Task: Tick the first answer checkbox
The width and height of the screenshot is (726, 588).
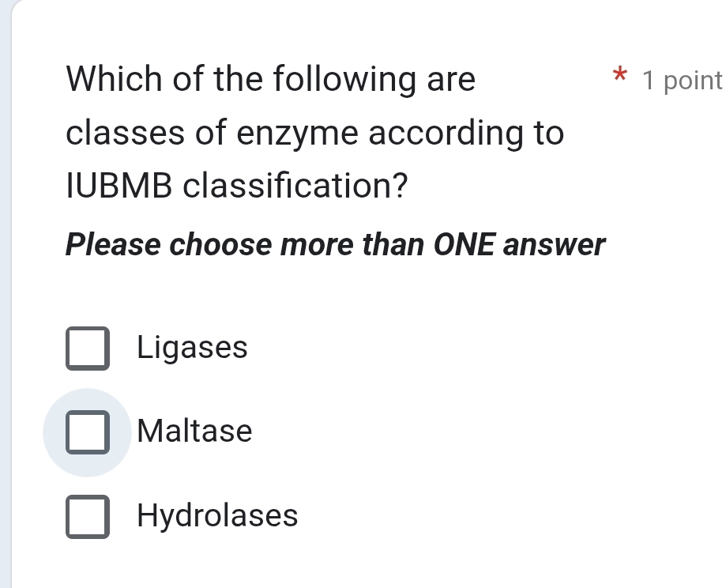Action: click(x=87, y=348)
